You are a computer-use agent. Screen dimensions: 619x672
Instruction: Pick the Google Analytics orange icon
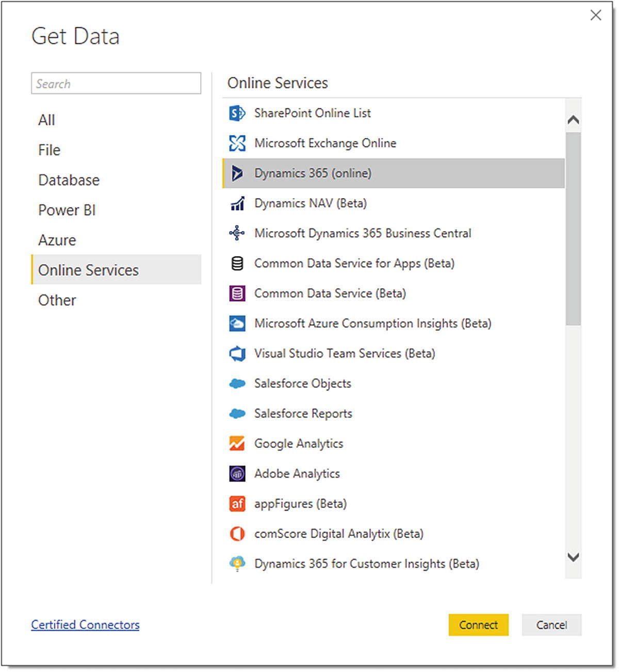point(237,444)
